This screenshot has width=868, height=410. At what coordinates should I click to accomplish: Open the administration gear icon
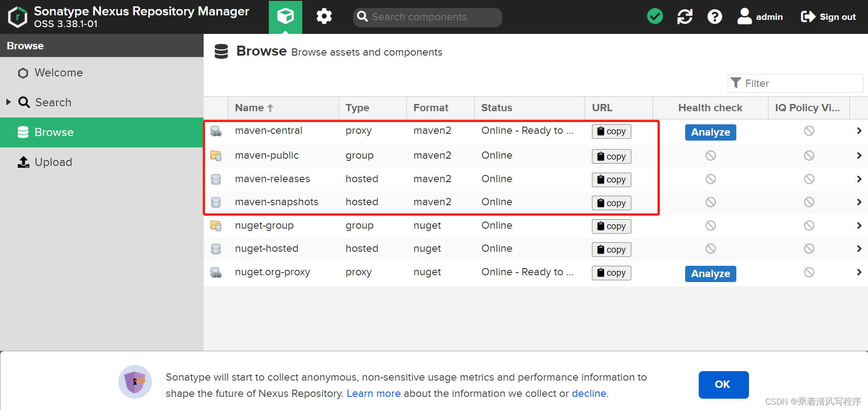click(324, 17)
